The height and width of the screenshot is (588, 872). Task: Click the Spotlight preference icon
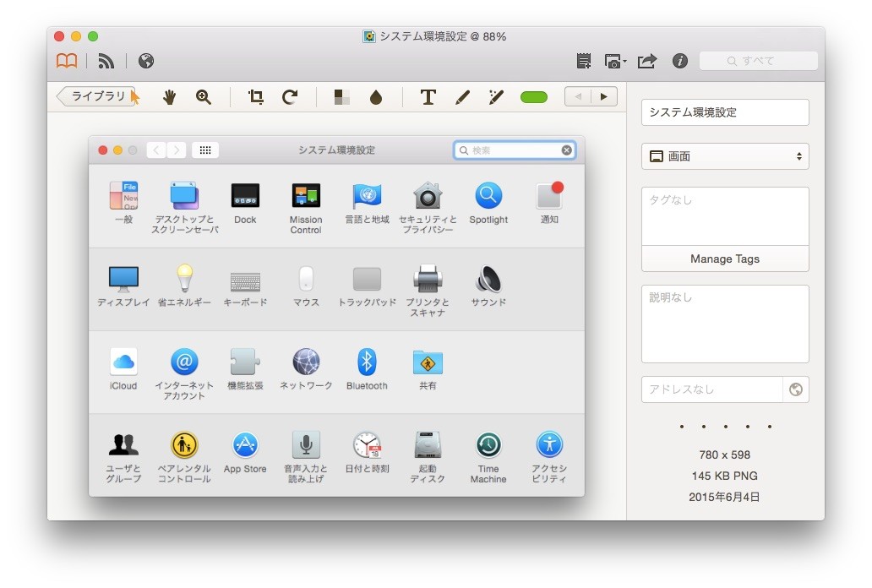488,196
